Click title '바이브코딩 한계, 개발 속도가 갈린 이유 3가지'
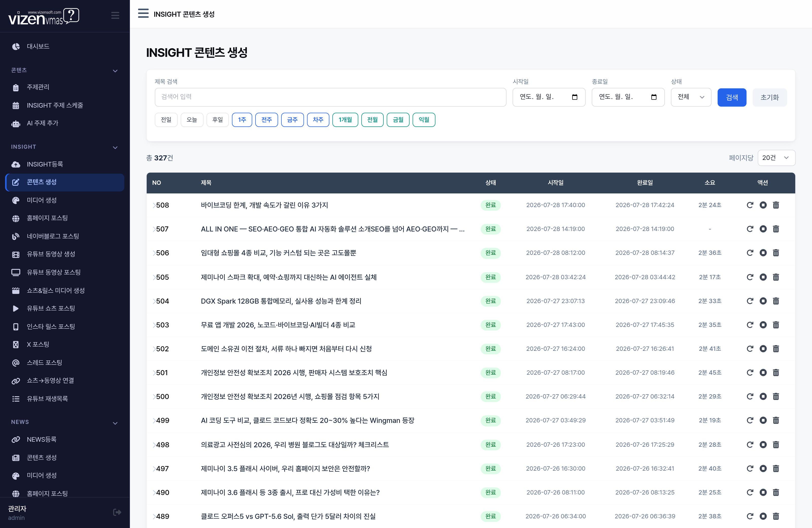This screenshot has height=528, width=812. [x=264, y=205]
